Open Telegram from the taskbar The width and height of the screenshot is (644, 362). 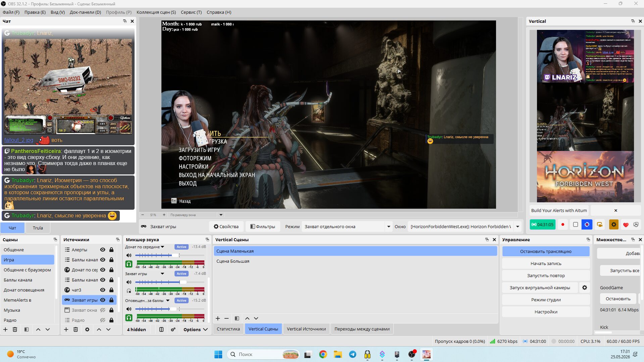click(353, 354)
